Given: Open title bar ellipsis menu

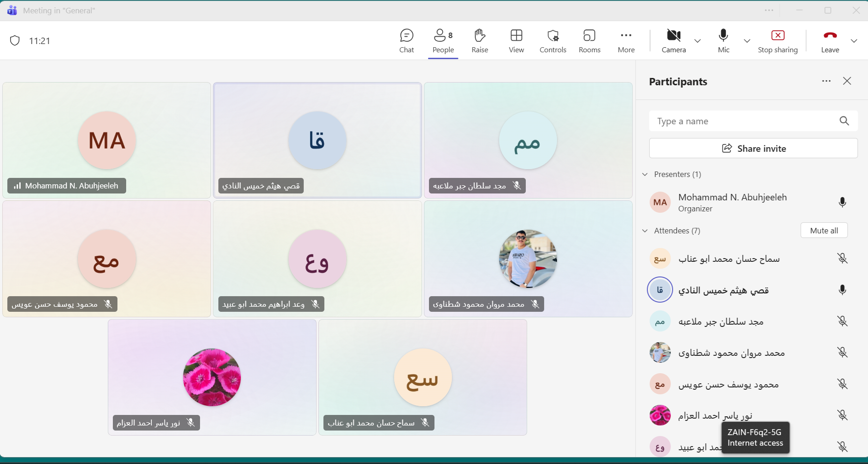Looking at the screenshot, I should coord(769,11).
